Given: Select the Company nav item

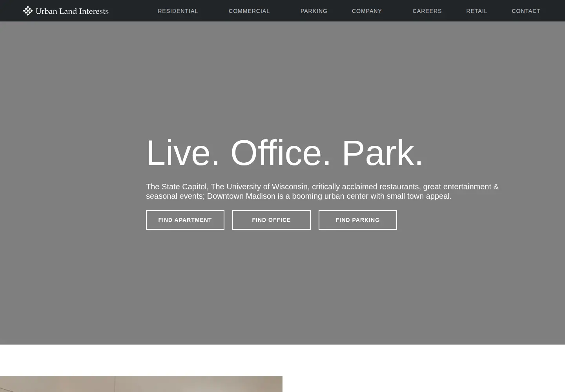Looking at the screenshot, I should 367,11.
